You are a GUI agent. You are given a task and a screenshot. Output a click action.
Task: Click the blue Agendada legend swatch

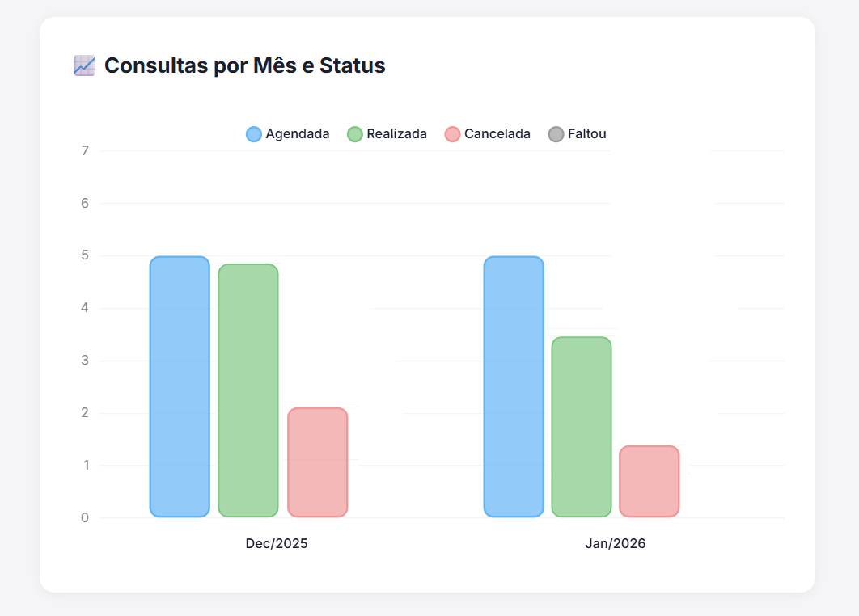pyautogui.click(x=254, y=134)
